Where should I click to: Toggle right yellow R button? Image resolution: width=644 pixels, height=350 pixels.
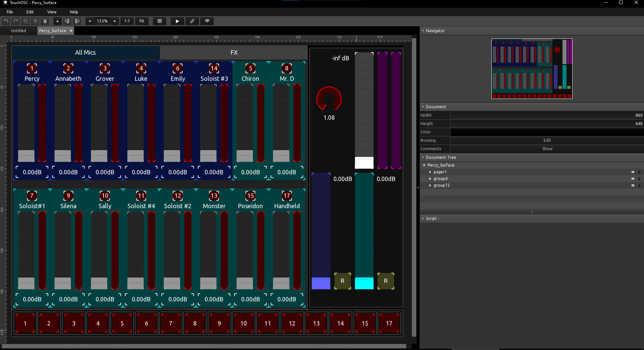pyautogui.click(x=386, y=281)
